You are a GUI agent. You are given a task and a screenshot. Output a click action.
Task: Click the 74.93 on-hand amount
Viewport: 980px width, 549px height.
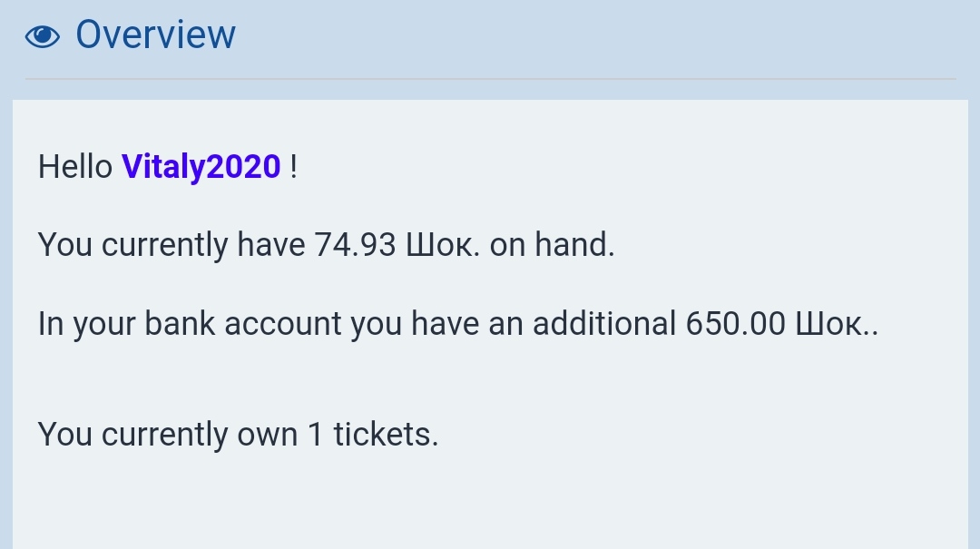pyautogui.click(x=355, y=246)
